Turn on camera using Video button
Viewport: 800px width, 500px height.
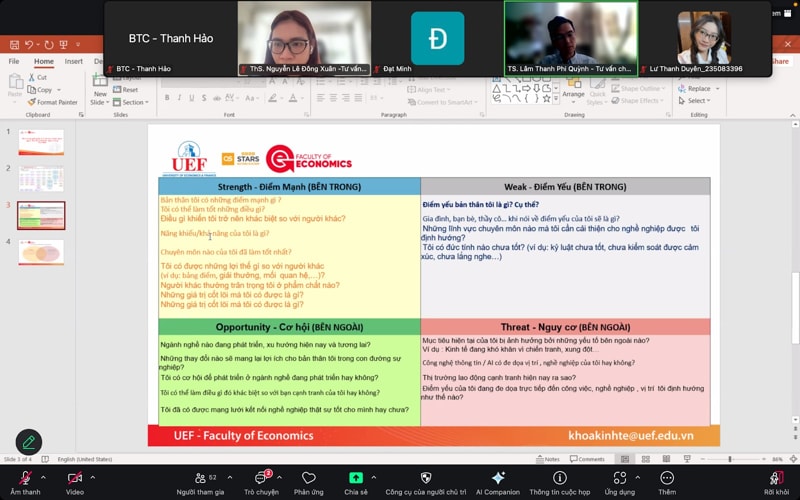[75, 478]
